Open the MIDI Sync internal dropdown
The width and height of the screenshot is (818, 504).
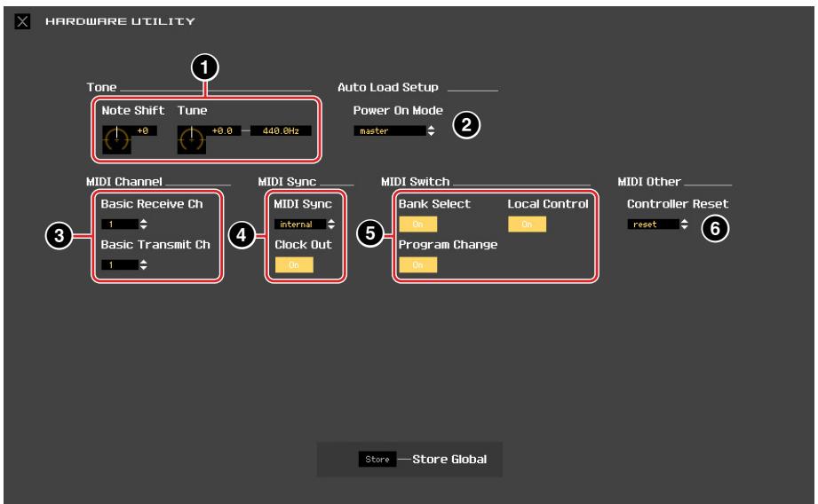tap(300, 224)
